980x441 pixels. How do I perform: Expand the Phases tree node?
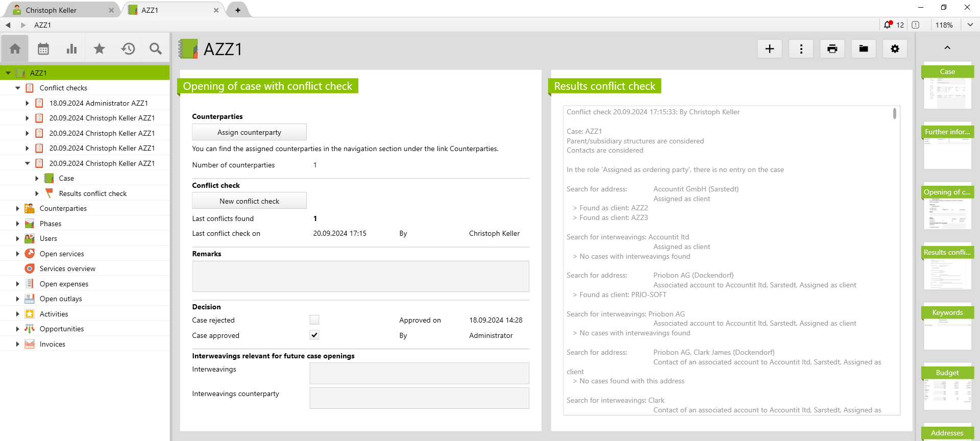[x=18, y=224]
